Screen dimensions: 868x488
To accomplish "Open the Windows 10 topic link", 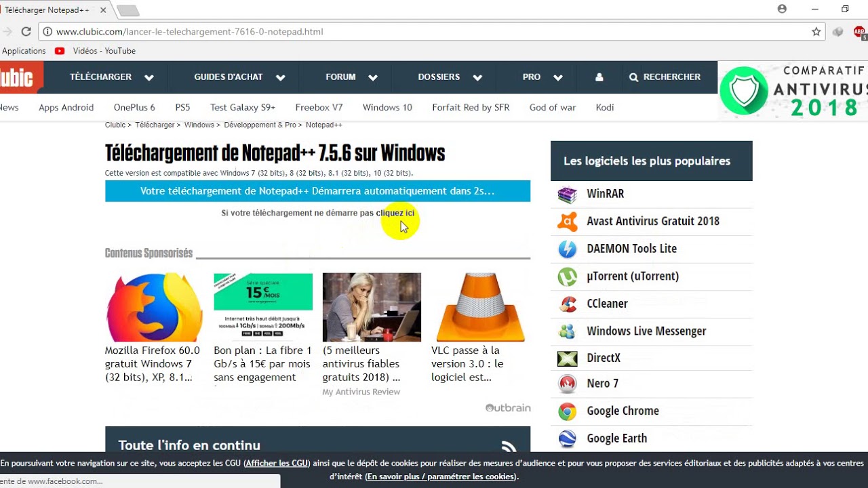I will [387, 107].
